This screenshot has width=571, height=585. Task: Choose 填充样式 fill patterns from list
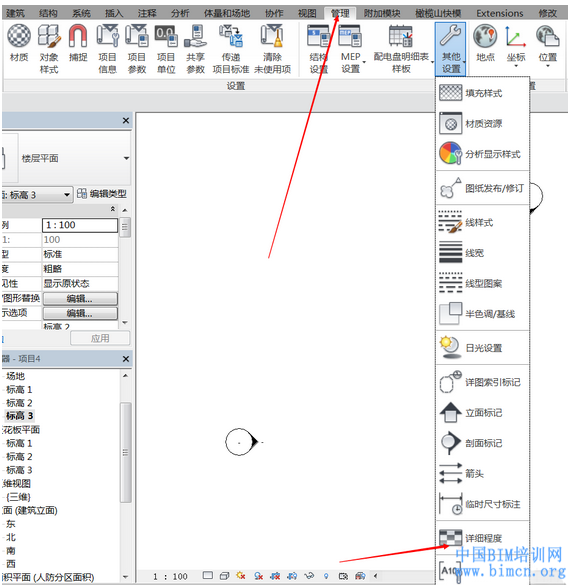483,93
